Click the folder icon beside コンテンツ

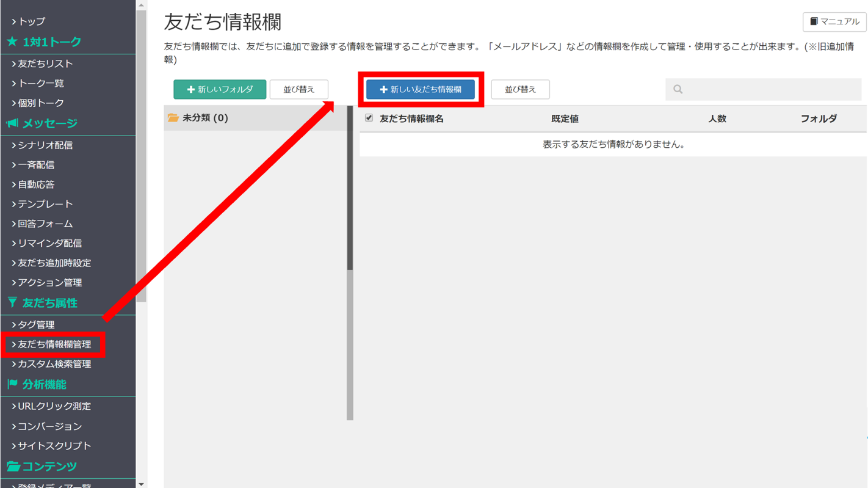(x=13, y=466)
